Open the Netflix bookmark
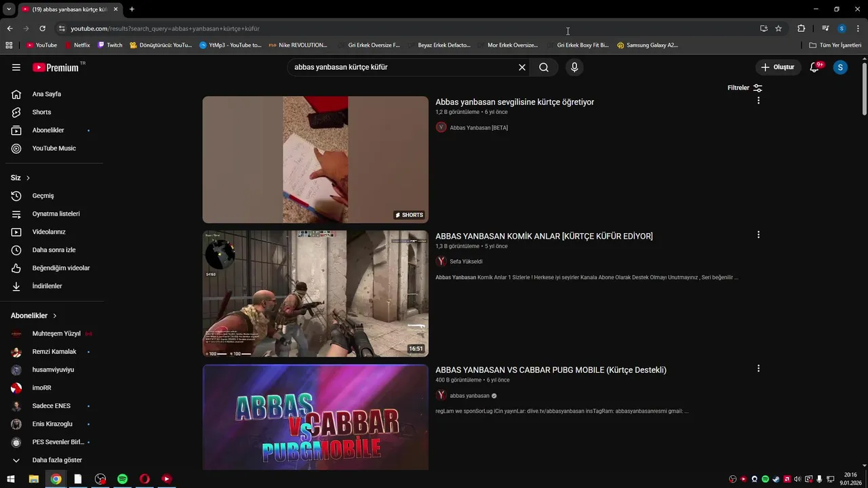This screenshot has width=868, height=488. (77, 45)
